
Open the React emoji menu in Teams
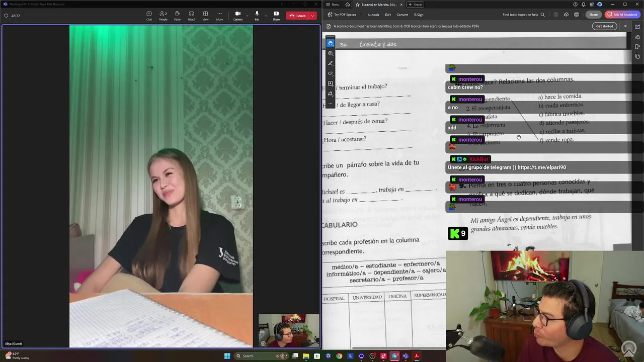pos(191,16)
